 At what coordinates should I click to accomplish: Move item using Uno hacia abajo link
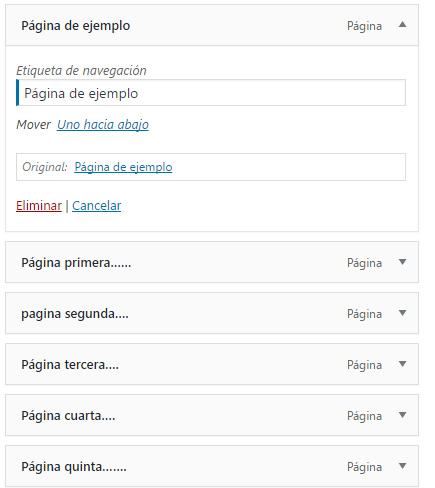click(103, 125)
